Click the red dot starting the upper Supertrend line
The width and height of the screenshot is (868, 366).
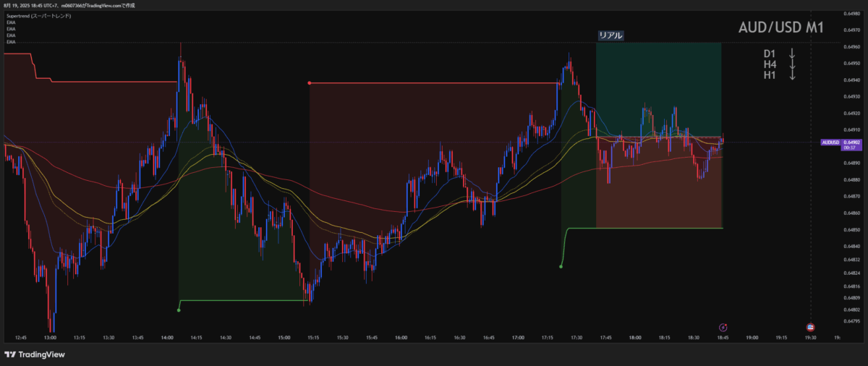click(310, 83)
